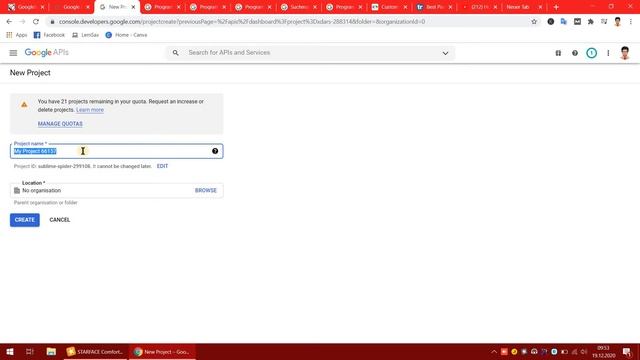Close the New Project browser tab

point(133,7)
